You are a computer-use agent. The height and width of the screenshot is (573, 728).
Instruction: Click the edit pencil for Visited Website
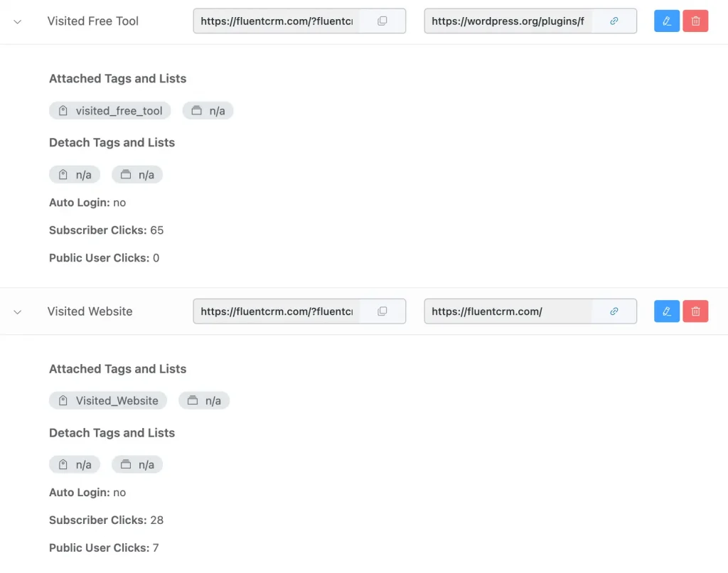point(666,311)
